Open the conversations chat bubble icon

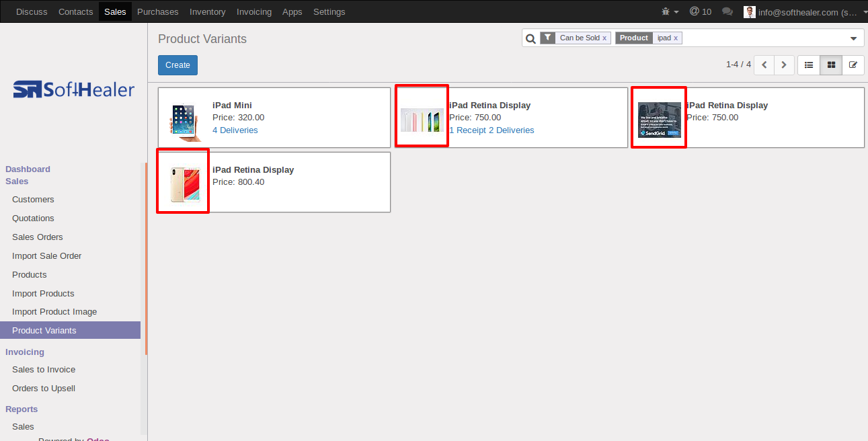727,11
